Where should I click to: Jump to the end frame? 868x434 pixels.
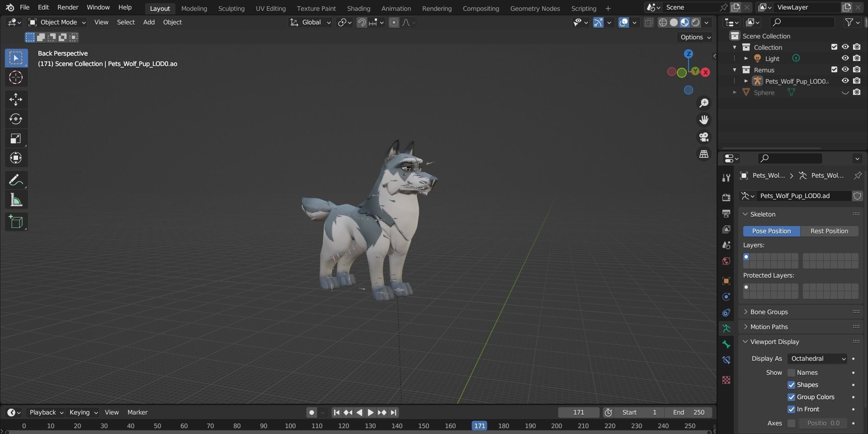(393, 412)
